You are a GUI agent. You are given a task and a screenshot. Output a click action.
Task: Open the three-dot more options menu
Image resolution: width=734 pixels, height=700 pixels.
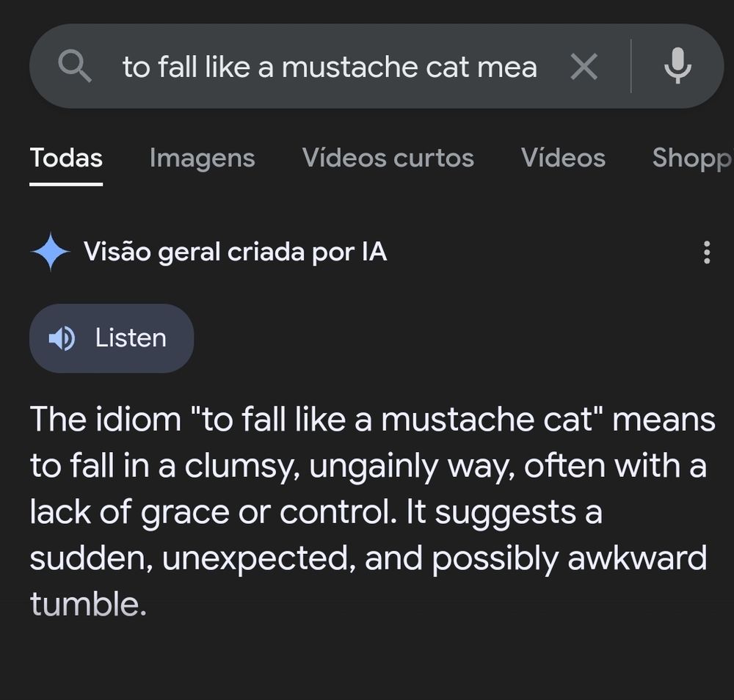(x=706, y=252)
